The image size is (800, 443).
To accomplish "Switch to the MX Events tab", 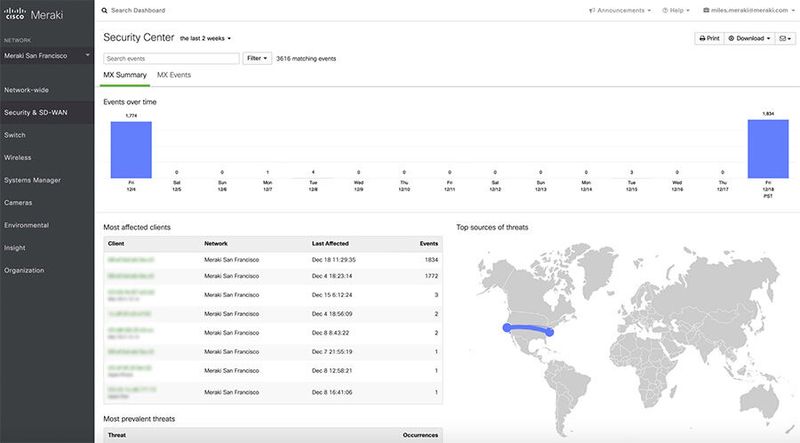I will pos(174,75).
